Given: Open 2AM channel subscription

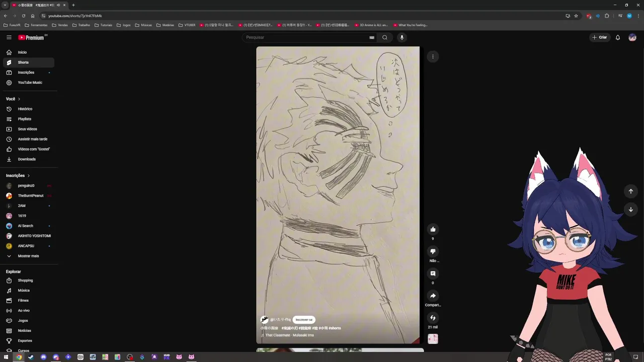Looking at the screenshot, I should 29,206.
